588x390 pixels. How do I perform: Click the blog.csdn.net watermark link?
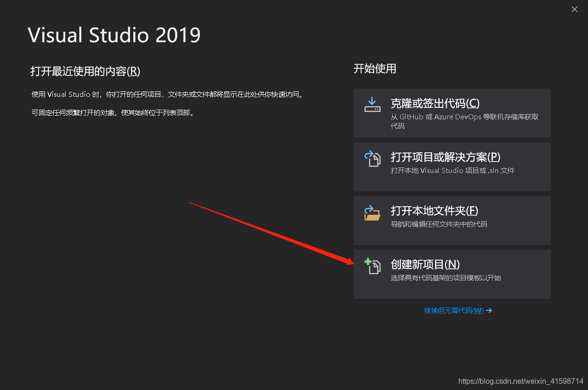click(521, 381)
